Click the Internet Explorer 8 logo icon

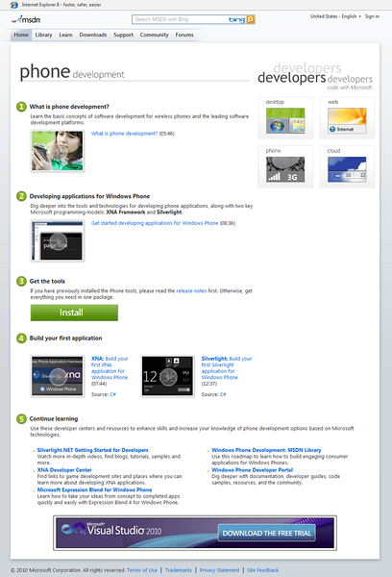(14, 5)
